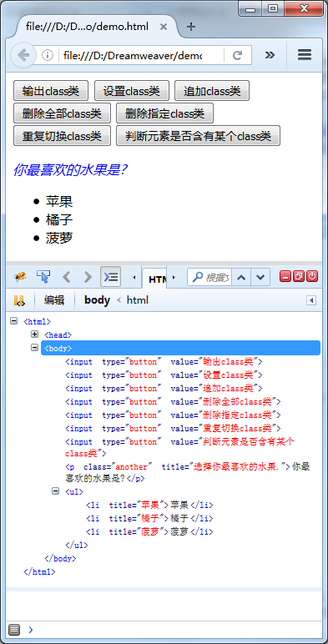
Task: Select the highlighted body tag row
Action: [x=180, y=349]
